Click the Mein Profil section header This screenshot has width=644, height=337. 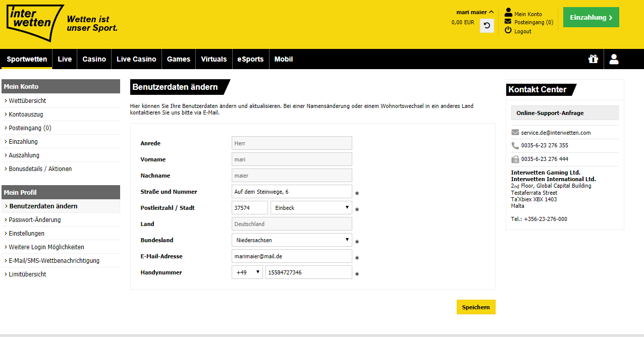click(61, 192)
